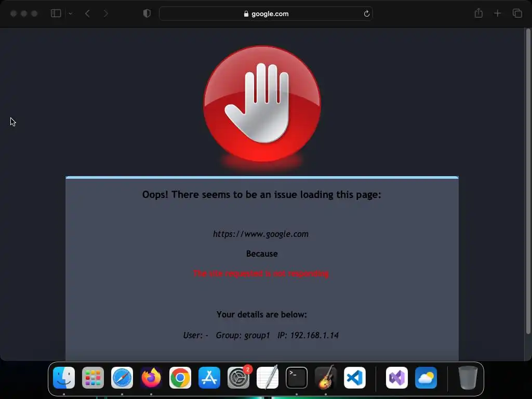The width and height of the screenshot is (532, 399).
Task: Open Google Chrome from the Dock
Action: click(180, 378)
